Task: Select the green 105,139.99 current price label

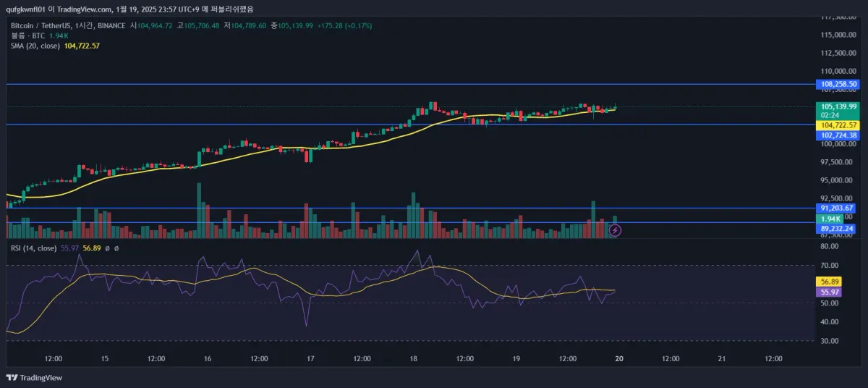Action: [x=839, y=106]
